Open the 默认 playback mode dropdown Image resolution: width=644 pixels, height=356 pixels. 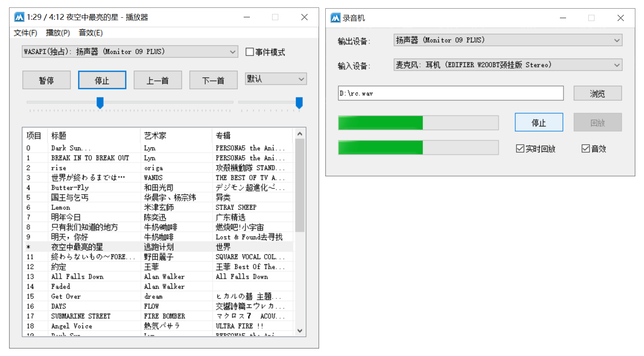pos(276,79)
